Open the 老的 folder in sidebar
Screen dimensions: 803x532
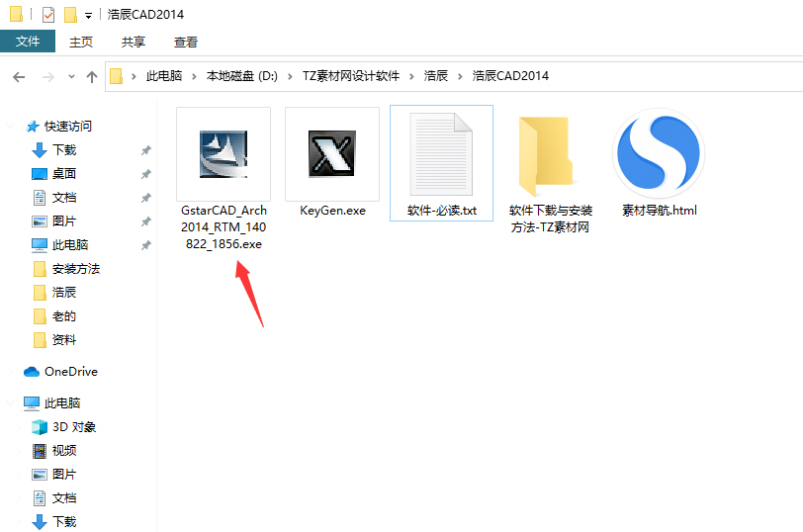[x=64, y=315]
